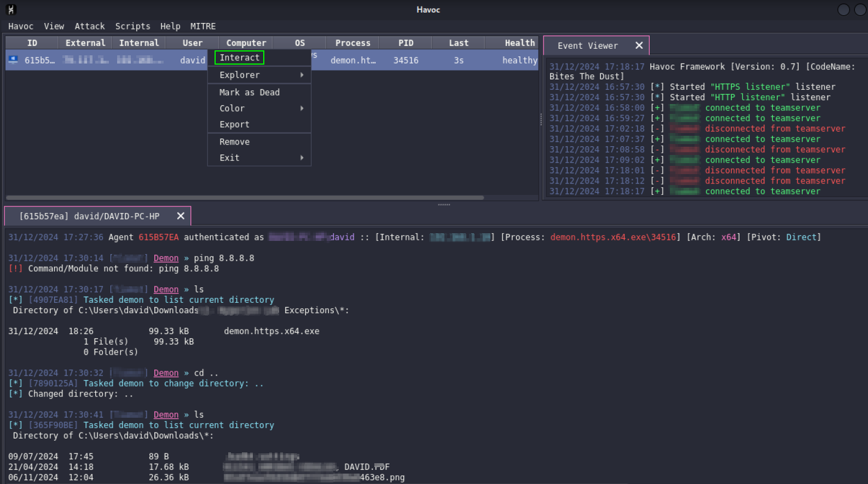Image resolution: width=868 pixels, height=484 pixels.
Task: Click demon.https.x64.exe in directory listing
Action: point(271,331)
